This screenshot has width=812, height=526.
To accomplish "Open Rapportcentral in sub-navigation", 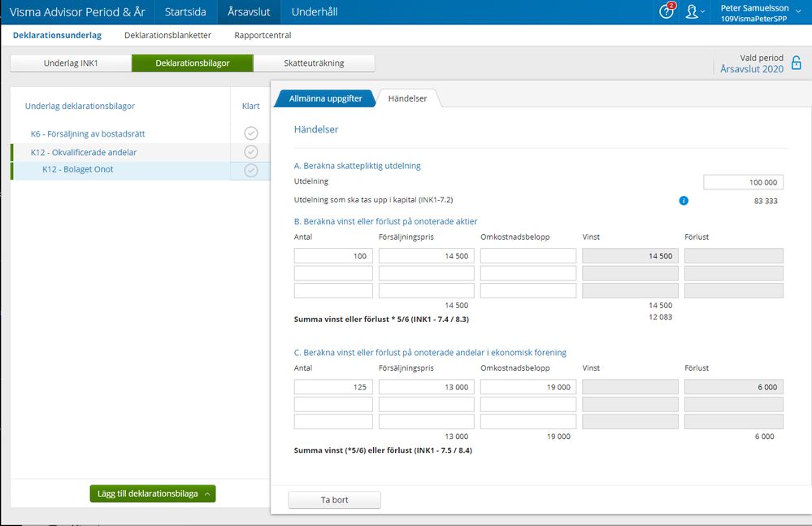I will (263, 36).
